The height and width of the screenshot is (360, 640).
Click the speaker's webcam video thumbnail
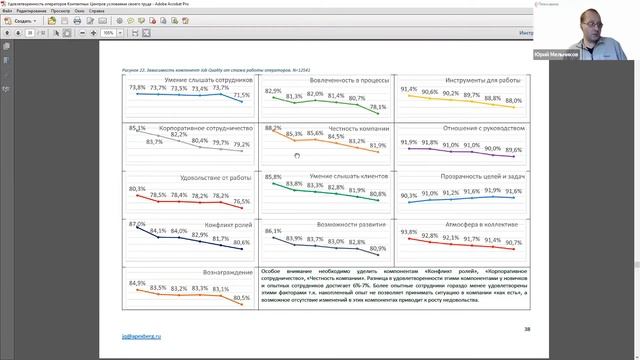tap(586, 30)
